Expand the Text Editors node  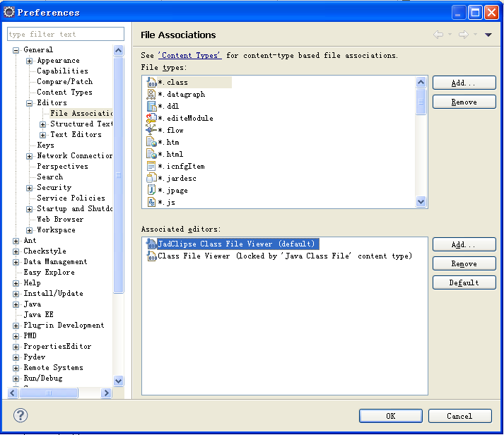pyautogui.click(x=42, y=135)
